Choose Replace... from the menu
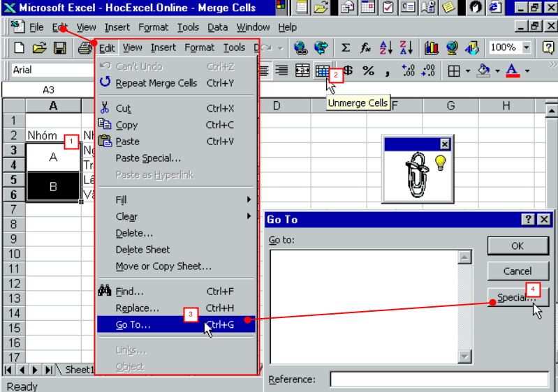 (176, 308)
